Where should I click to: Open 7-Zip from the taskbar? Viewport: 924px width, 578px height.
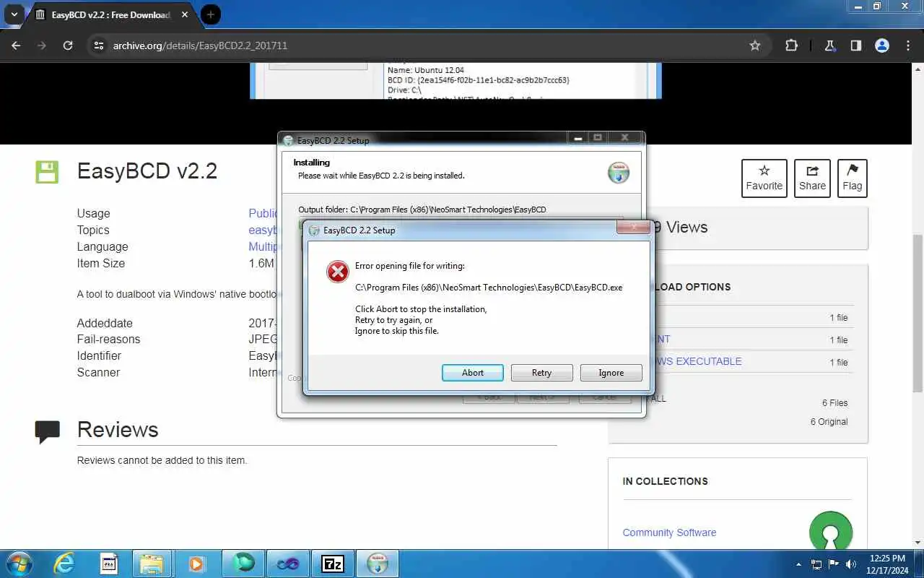pos(333,564)
